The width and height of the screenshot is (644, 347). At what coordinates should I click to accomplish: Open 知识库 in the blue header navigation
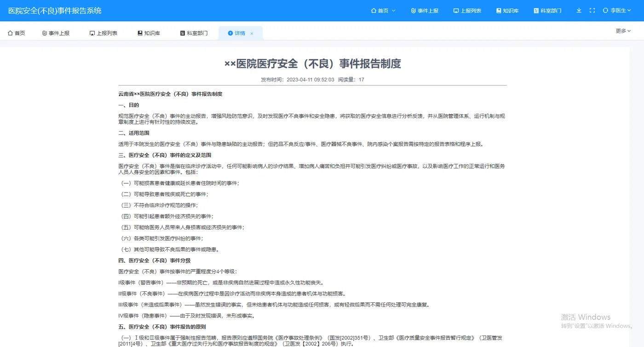click(x=507, y=11)
